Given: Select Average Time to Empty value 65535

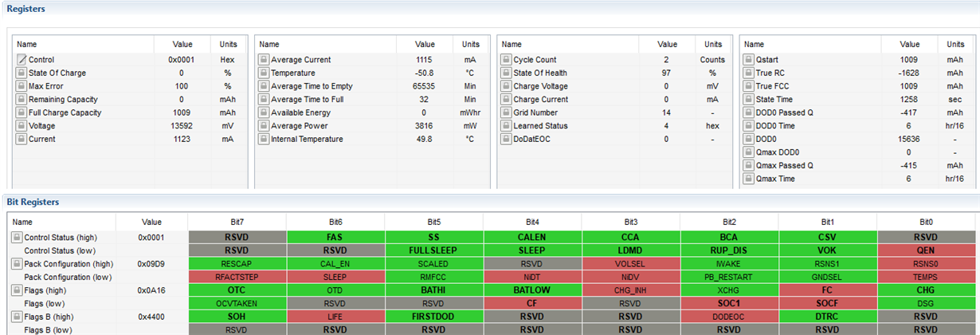Looking at the screenshot, I should (425, 86).
